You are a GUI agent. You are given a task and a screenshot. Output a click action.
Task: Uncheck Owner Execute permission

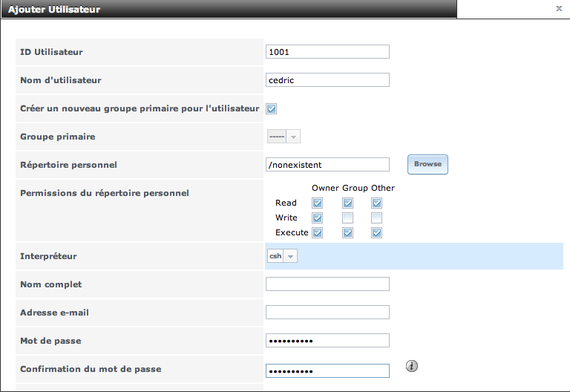[318, 232]
